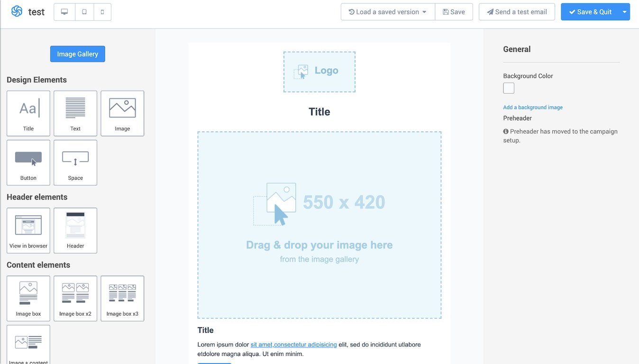Select the Button design element

pos(28,163)
